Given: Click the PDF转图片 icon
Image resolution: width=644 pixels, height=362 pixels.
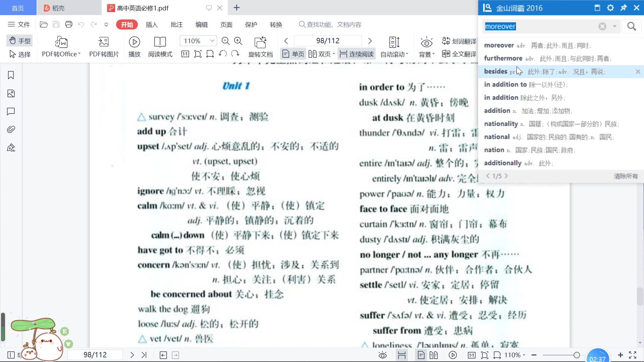Looking at the screenshot, I should click(x=104, y=42).
